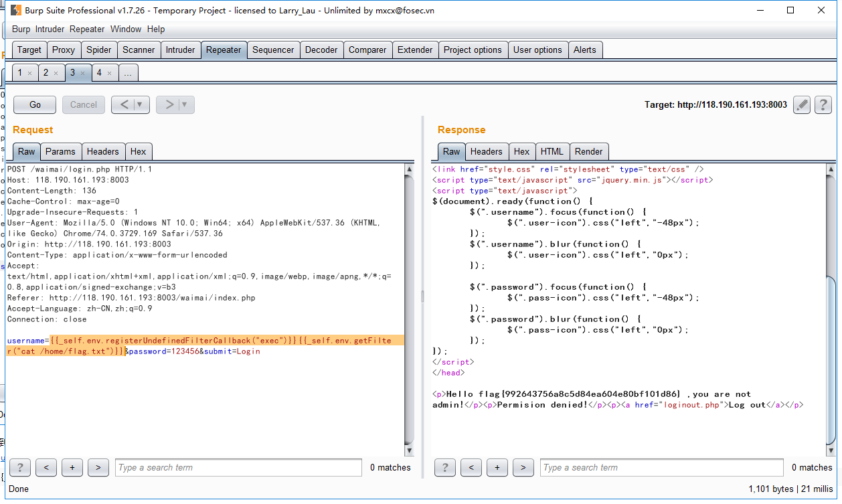The height and width of the screenshot is (504, 842).
Task: Close Repeater tab 3
Action: [82, 73]
